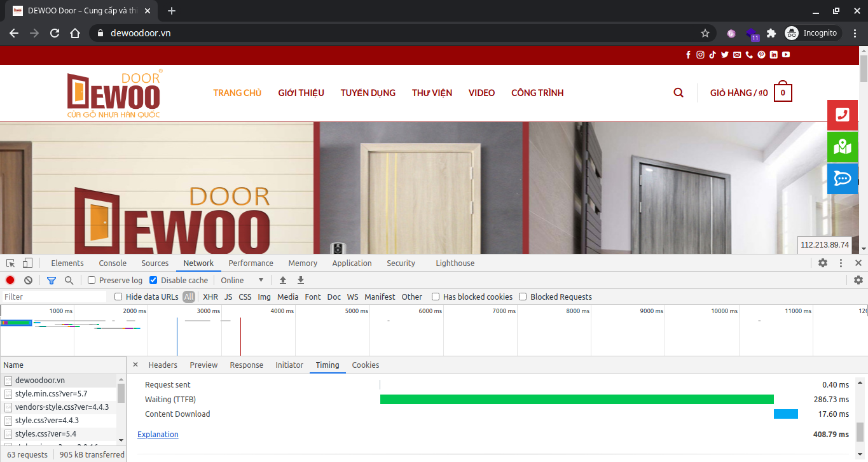The height and width of the screenshot is (462, 868).
Task: Reload the page
Action: pos(55,33)
